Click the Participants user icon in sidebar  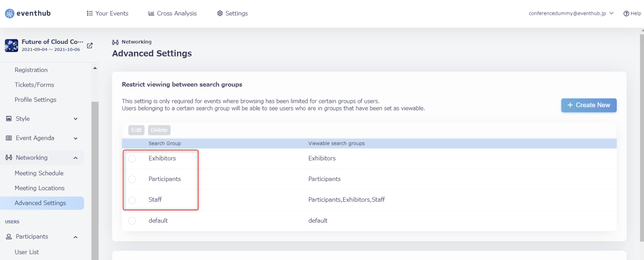9,237
